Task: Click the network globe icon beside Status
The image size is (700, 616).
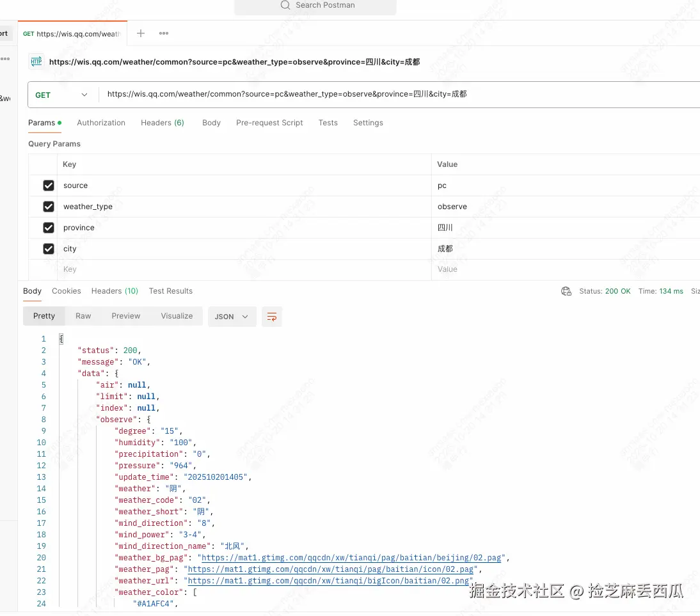Action: pos(566,291)
